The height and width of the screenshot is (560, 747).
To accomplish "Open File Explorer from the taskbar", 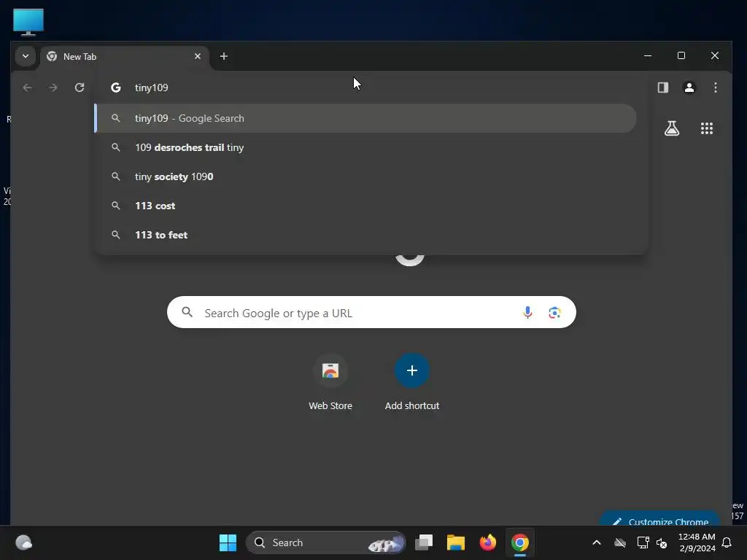I will (456, 542).
